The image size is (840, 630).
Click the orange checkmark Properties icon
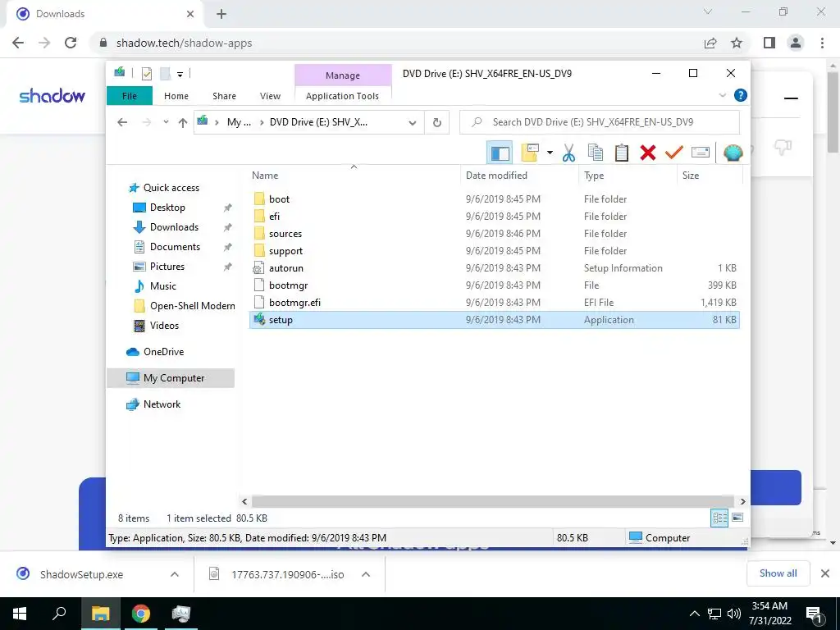tap(674, 153)
